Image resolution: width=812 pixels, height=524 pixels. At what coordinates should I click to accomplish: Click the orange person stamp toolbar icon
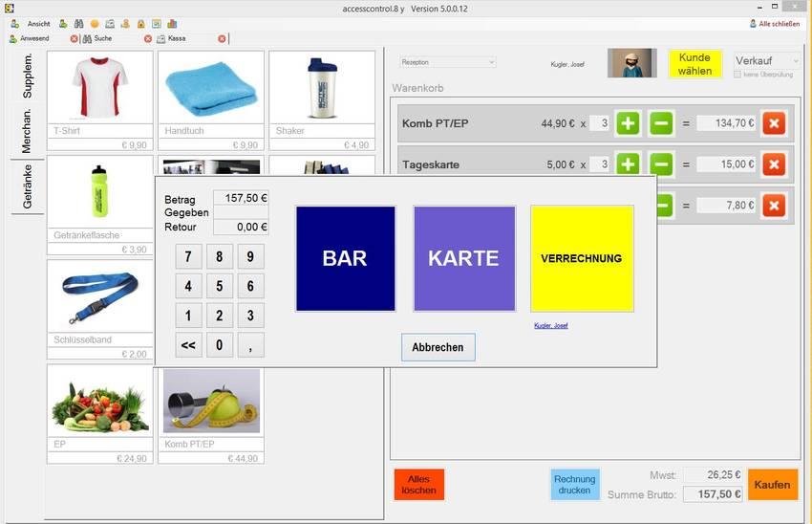[x=125, y=24]
